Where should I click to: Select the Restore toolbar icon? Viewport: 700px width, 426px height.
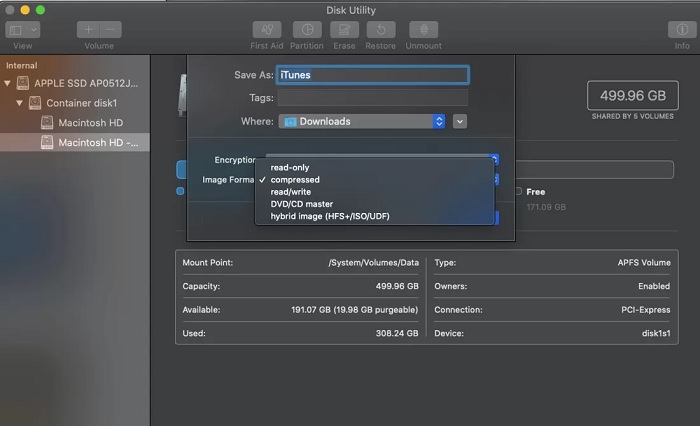tap(380, 30)
